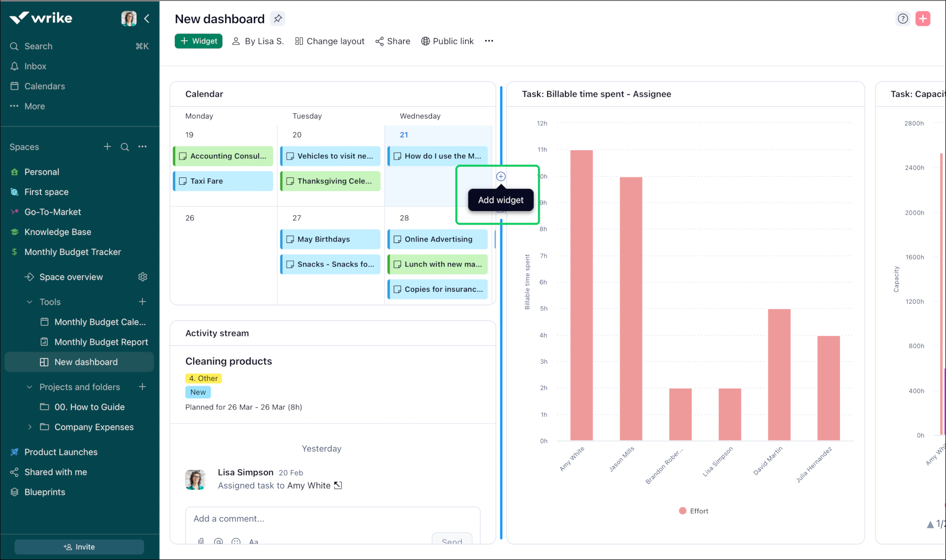
Task: Click the red plus create button
Action: [922, 19]
